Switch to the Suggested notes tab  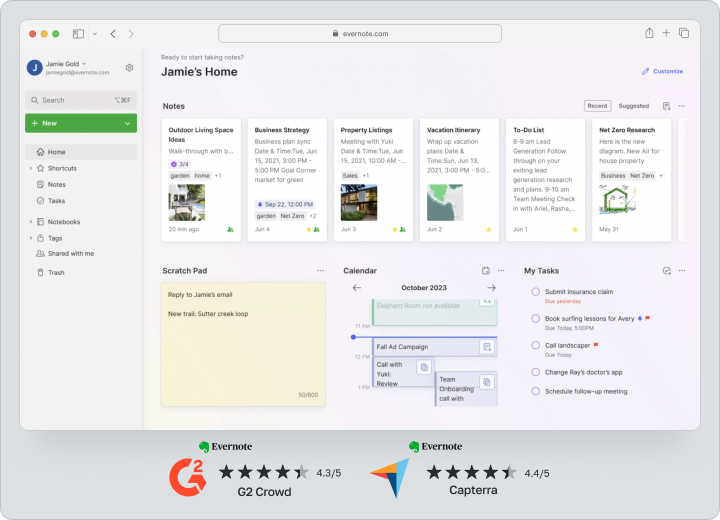[634, 106]
